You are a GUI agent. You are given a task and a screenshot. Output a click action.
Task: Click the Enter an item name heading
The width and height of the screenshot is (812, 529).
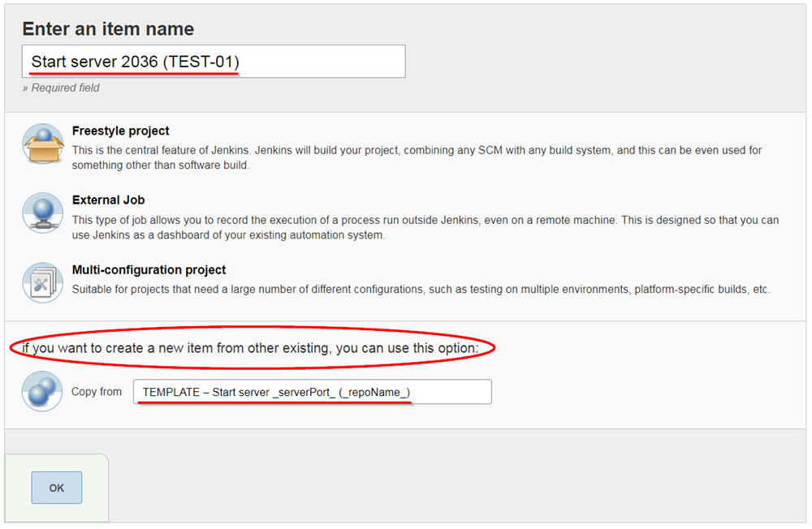[x=108, y=28]
